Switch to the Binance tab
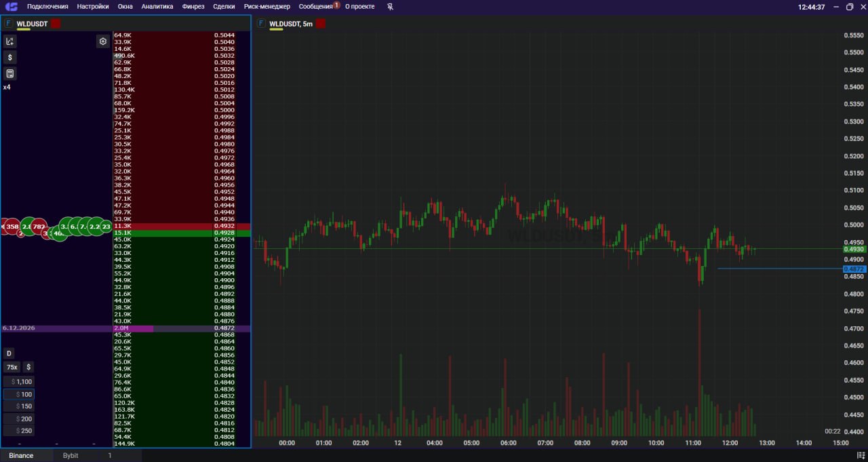This screenshot has height=462, width=868. (21, 455)
